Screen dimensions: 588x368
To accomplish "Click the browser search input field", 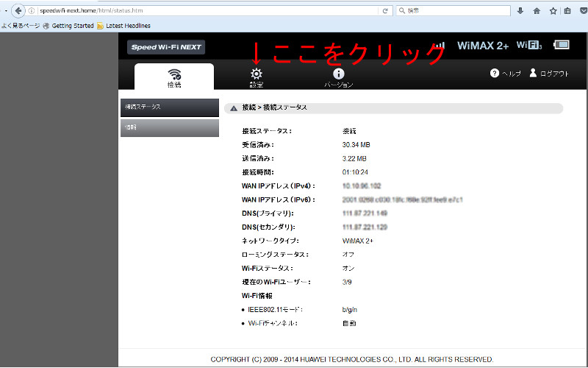I will point(453,10).
